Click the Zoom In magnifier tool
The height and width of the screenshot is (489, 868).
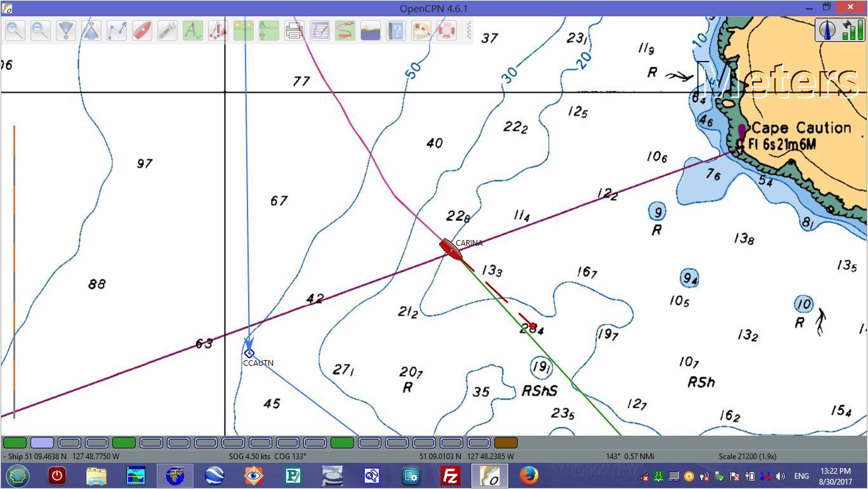pos(15,30)
